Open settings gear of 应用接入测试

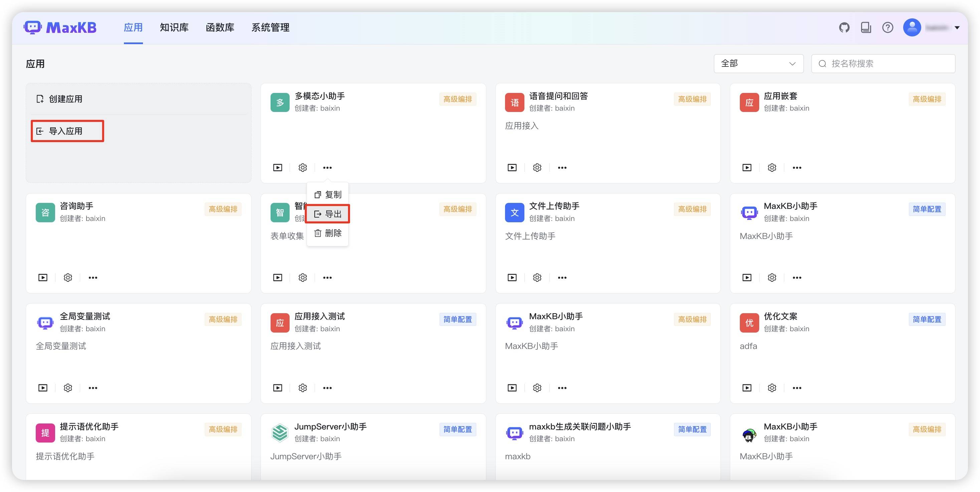point(302,388)
